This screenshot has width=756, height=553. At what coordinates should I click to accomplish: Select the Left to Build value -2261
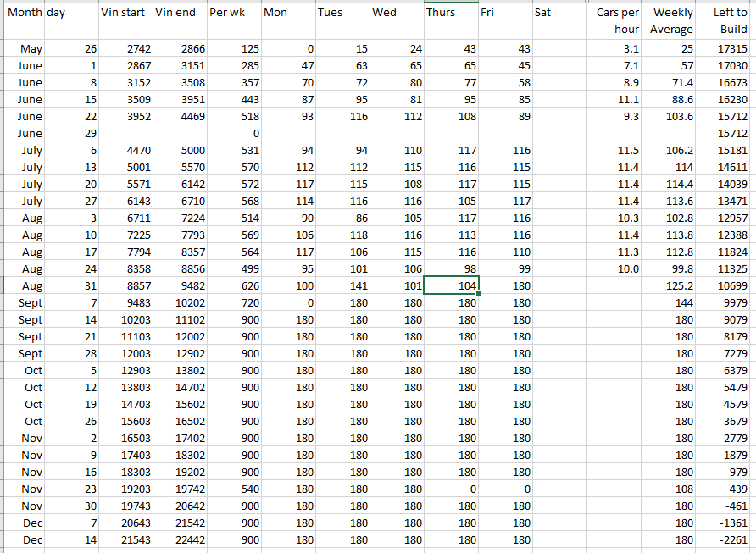pyautogui.click(x=726, y=540)
